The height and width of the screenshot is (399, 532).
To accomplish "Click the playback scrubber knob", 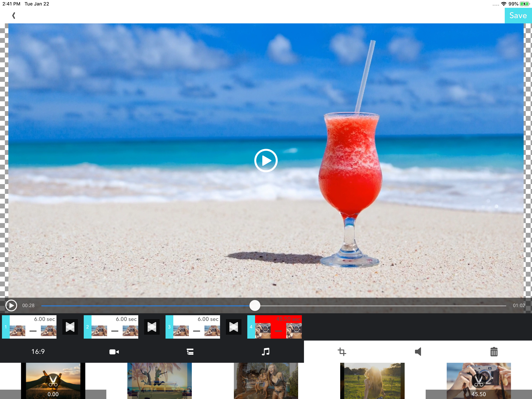I will tap(255, 305).
